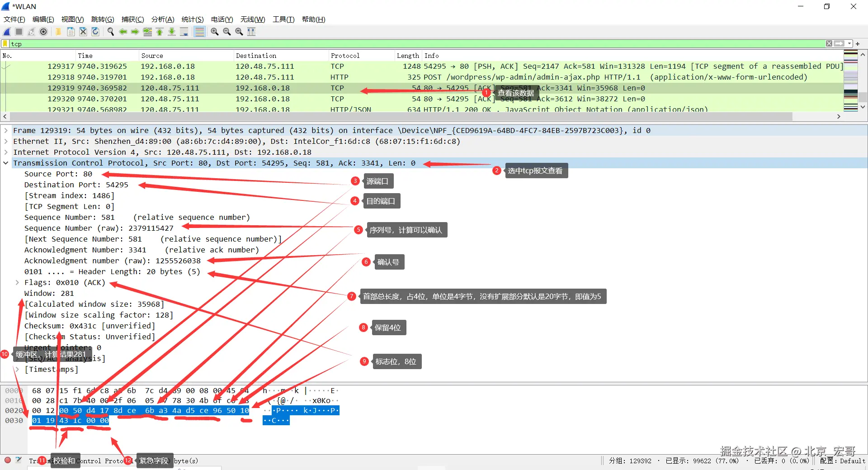Open display filter bookmark menu

(x=5, y=44)
